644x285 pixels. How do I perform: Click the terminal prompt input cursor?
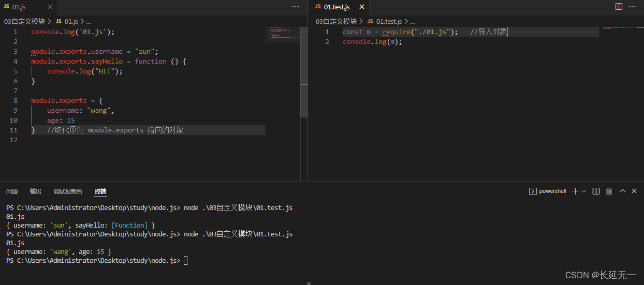click(x=186, y=261)
